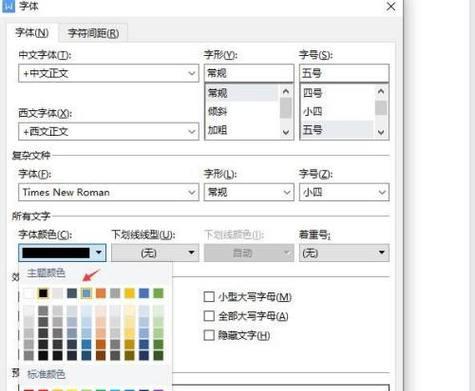Choose the lightest orange tint swatch

click(x=101, y=311)
